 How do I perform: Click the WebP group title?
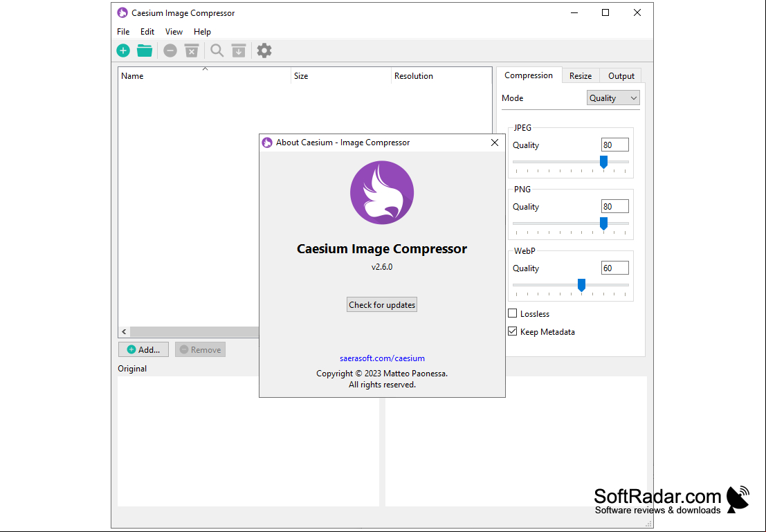point(525,250)
